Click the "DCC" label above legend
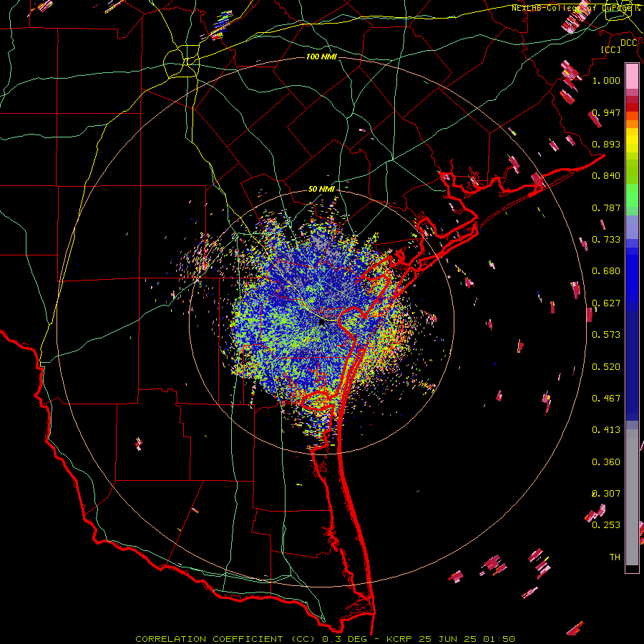Image resolution: width=644 pixels, height=644 pixels. (x=628, y=43)
